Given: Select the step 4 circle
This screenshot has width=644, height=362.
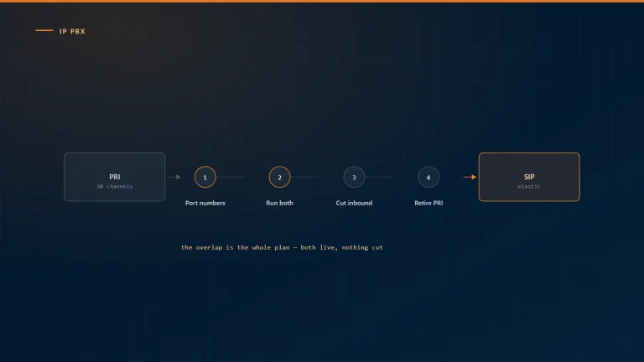Looking at the screenshot, I should tap(428, 177).
